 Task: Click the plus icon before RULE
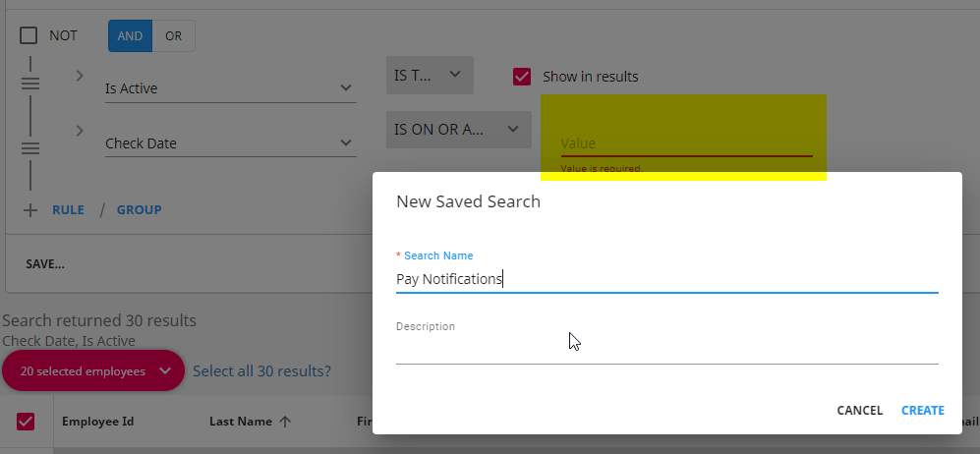click(30, 210)
